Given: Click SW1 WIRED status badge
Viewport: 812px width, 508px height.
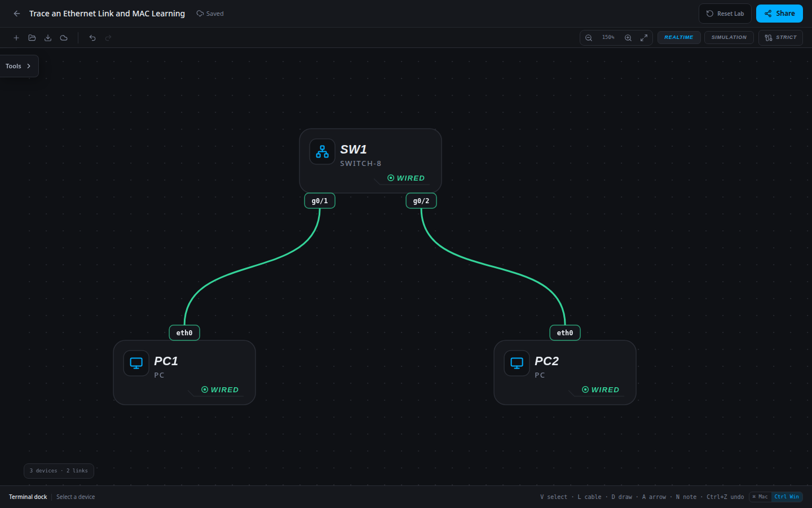Looking at the screenshot, I should coord(406,178).
